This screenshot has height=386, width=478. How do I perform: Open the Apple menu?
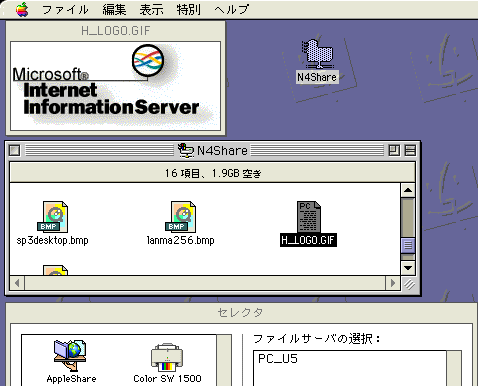[22, 9]
